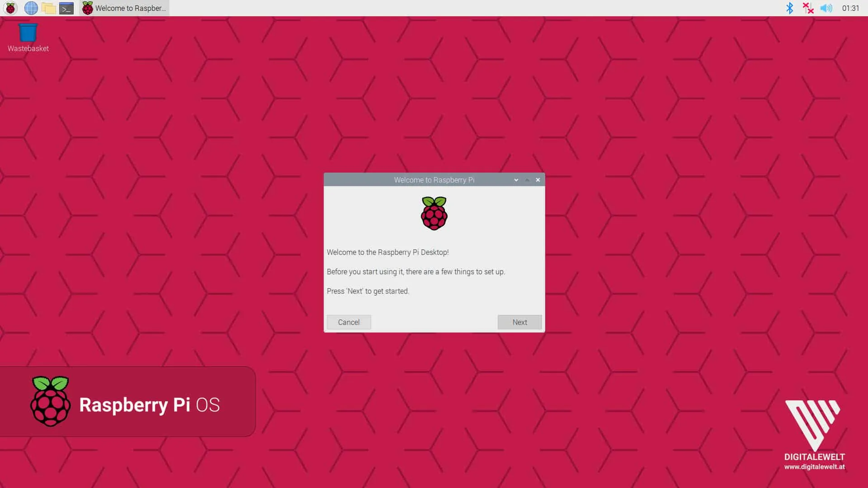Image resolution: width=868 pixels, height=488 pixels.
Task: Click "Press 'Next' to get started" text
Action: (x=368, y=291)
